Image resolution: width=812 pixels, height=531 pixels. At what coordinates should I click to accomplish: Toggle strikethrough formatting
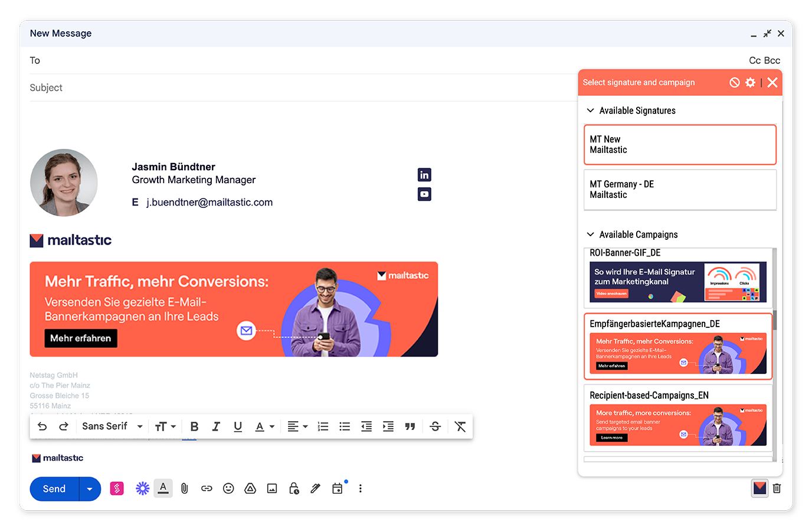point(436,426)
